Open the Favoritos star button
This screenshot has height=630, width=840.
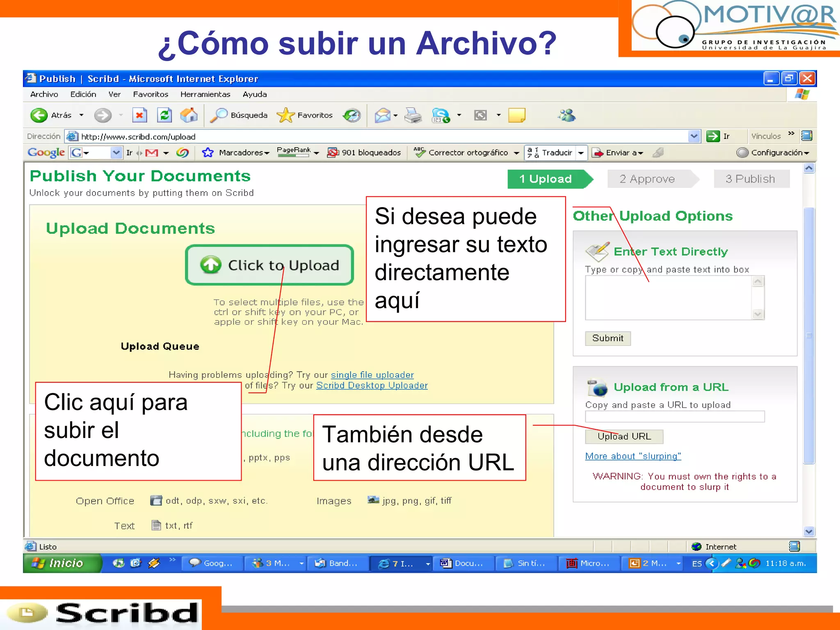305,115
